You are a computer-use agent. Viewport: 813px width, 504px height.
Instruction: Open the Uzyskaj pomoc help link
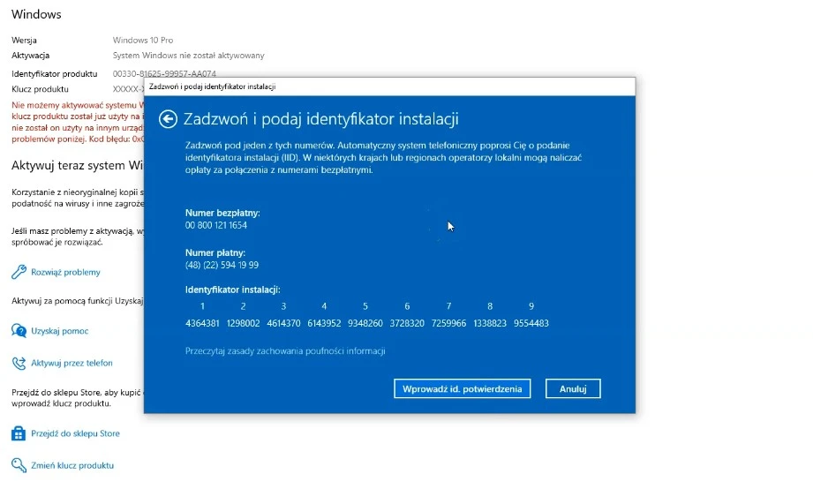coord(59,331)
